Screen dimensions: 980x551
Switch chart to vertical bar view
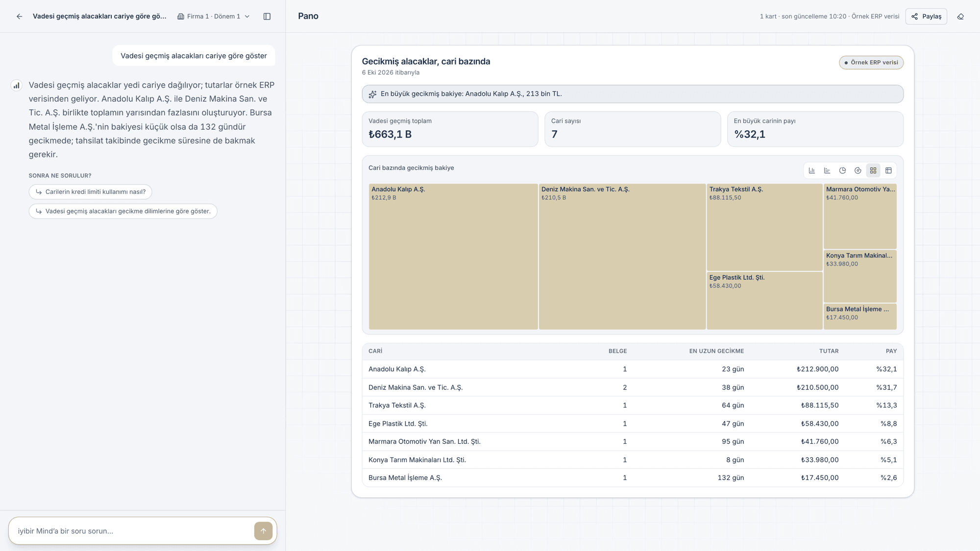(812, 170)
